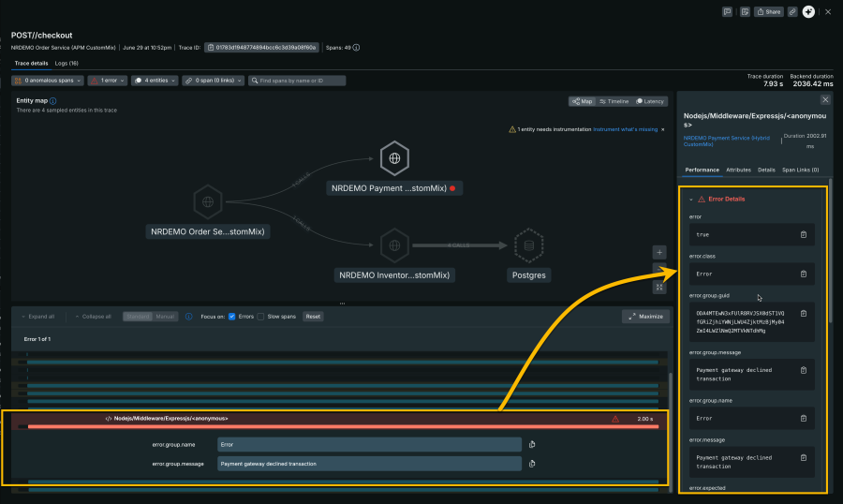Open the 0 span (0 links) dropdown
The image size is (843, 504).
tap(213, 81)
